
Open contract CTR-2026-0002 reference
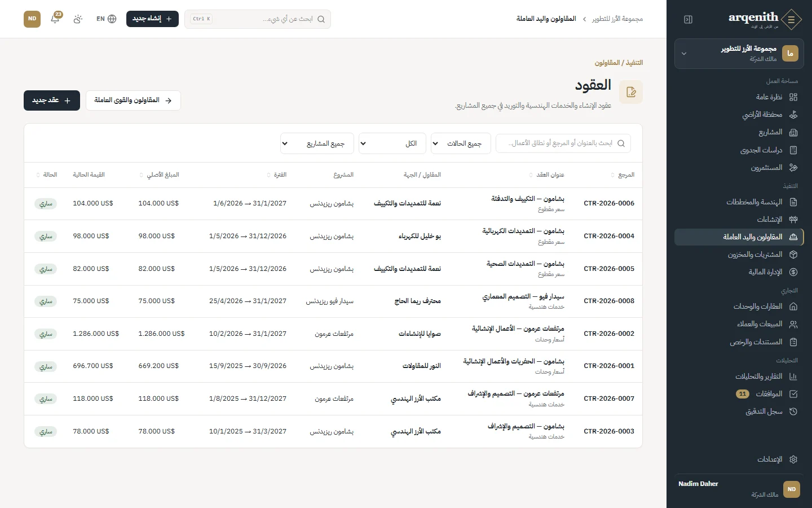[x=609, y=334]
